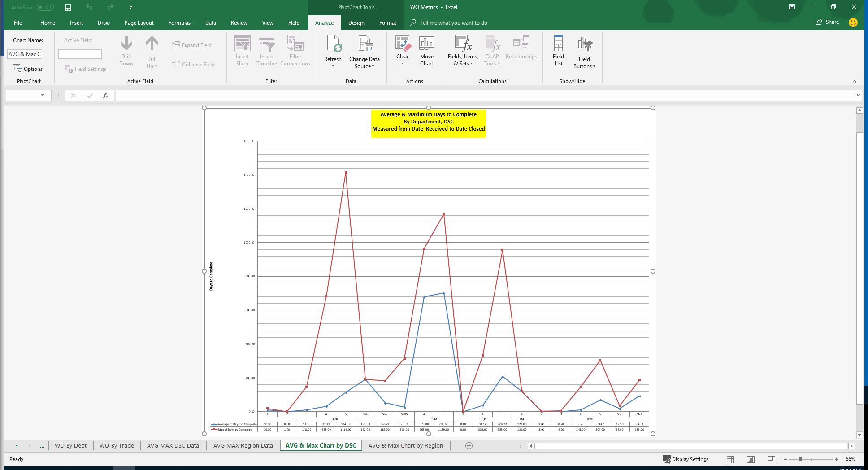Click the smiley feedback icon
The width and height of the screenshot is (868, 470).
853,22
